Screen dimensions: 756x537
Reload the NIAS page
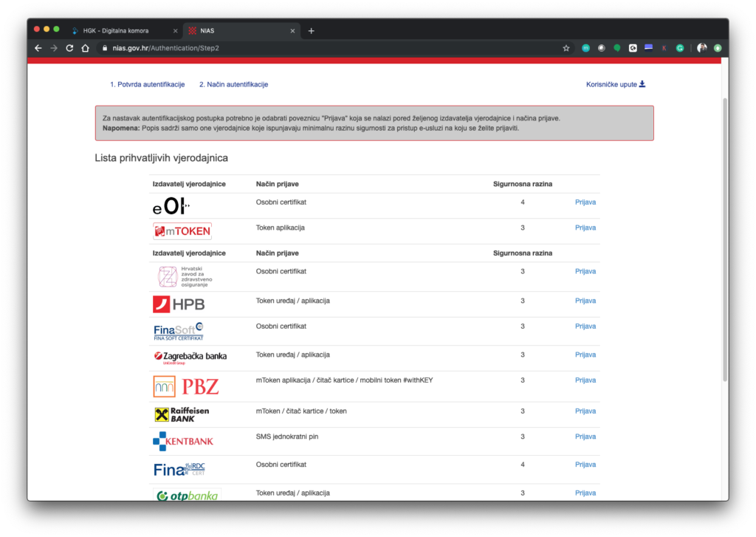[69, 48]
